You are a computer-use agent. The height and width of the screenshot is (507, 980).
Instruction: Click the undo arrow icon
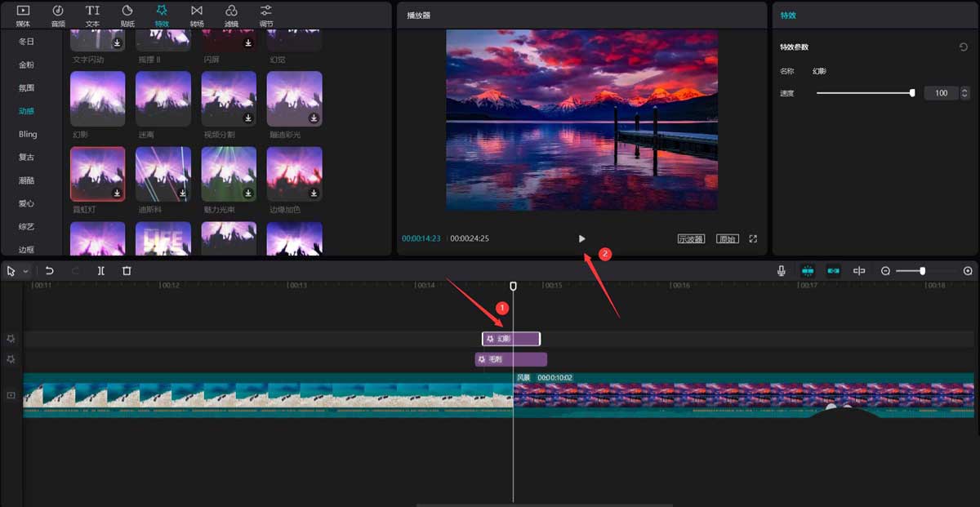coord(50,271)
